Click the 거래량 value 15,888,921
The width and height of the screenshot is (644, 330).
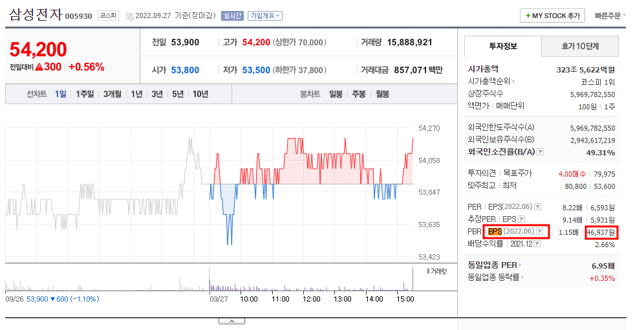pos(409,42)
